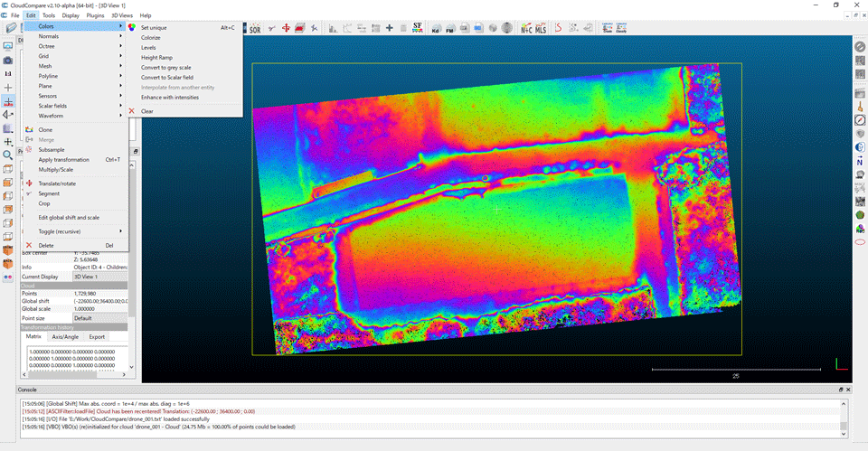This screenshot has width=868, height=451.
Task: Select Colorize in Colors submenu
Action: pyautogui.click(x=184, y=38)
